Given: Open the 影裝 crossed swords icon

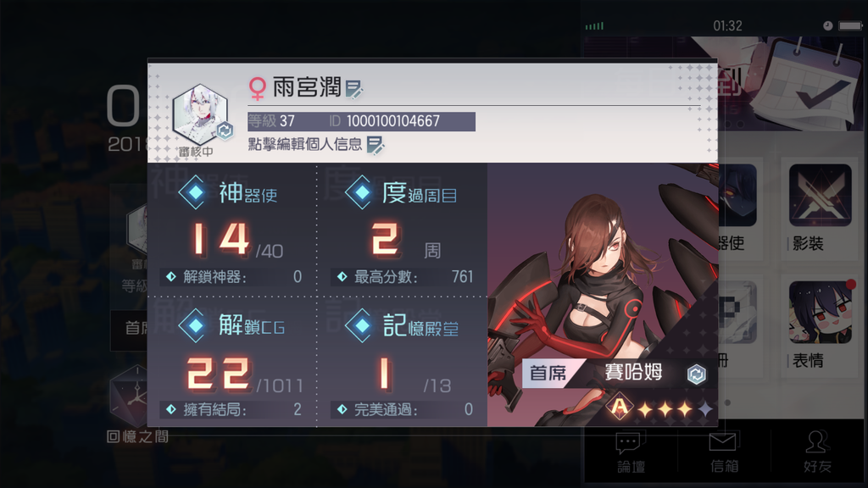Looking at the screenshot, I should [x=820, y=196].
